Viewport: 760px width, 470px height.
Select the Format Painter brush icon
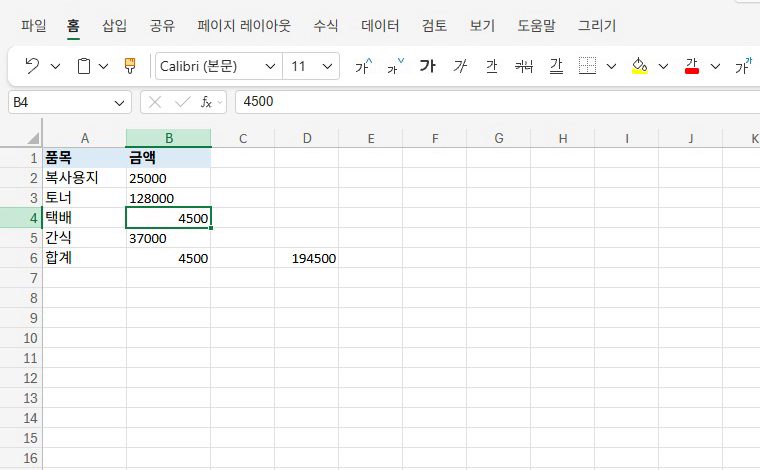(x=130, y=66)
